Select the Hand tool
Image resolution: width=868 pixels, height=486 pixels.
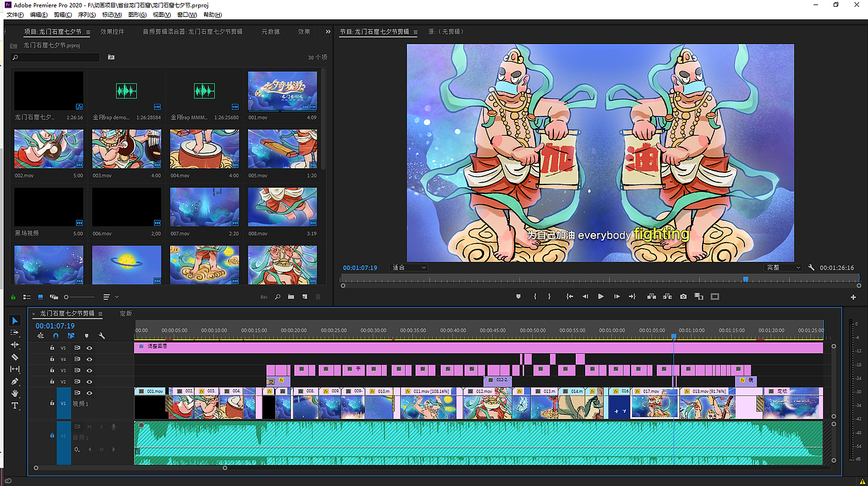click(15, 394)
